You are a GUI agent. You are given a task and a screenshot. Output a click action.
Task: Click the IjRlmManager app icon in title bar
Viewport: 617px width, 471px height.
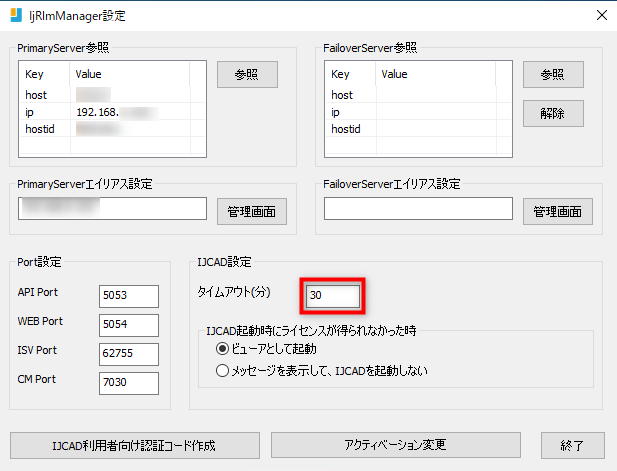(x=16, y=15)
